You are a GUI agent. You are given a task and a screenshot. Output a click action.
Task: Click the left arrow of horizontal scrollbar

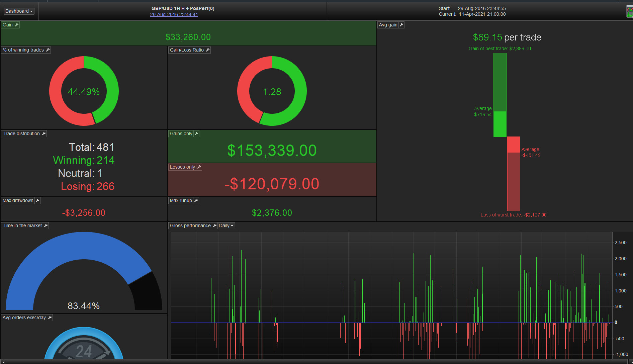[3, 362]
